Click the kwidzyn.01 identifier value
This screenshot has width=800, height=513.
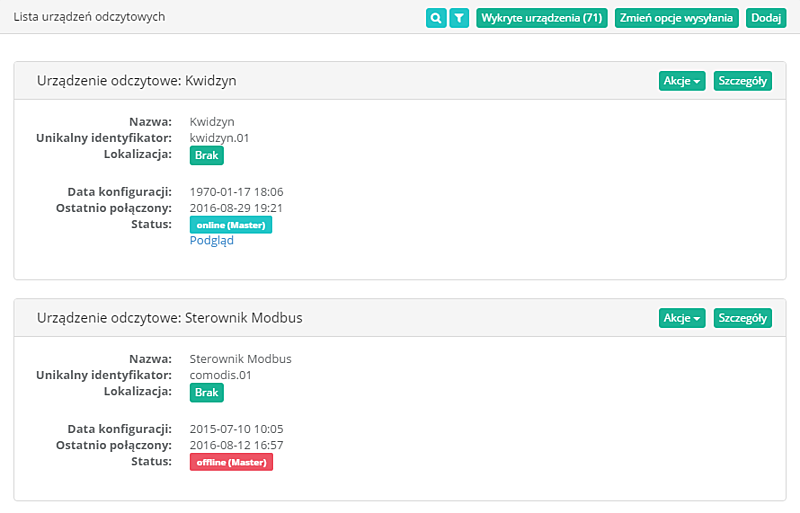[x=219, y=138]
